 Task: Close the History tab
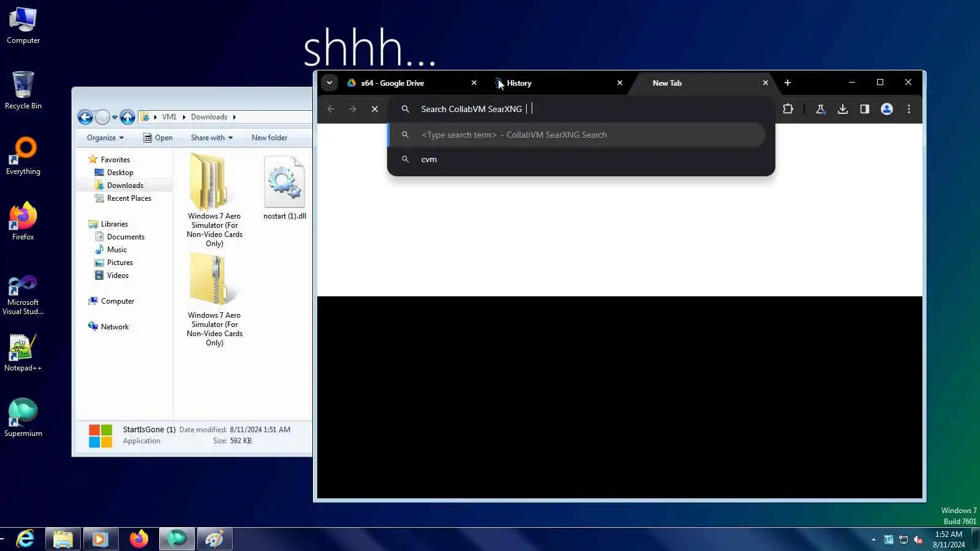620,83
